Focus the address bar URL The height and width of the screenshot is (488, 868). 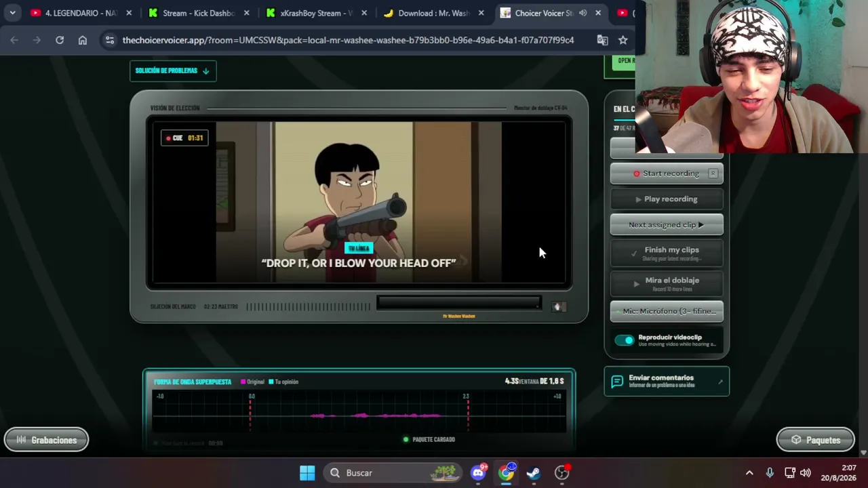pos(348,40)
